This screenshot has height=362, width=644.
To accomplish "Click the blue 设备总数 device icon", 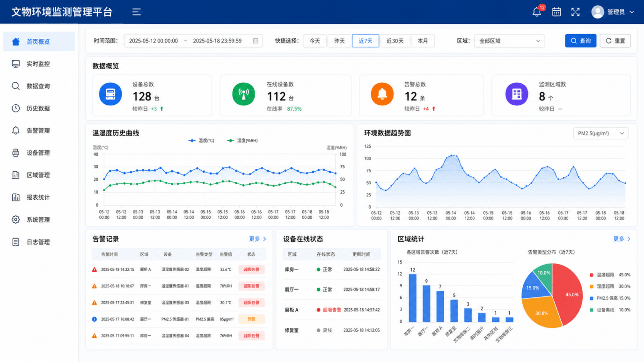I will click(x=110, y=94).
